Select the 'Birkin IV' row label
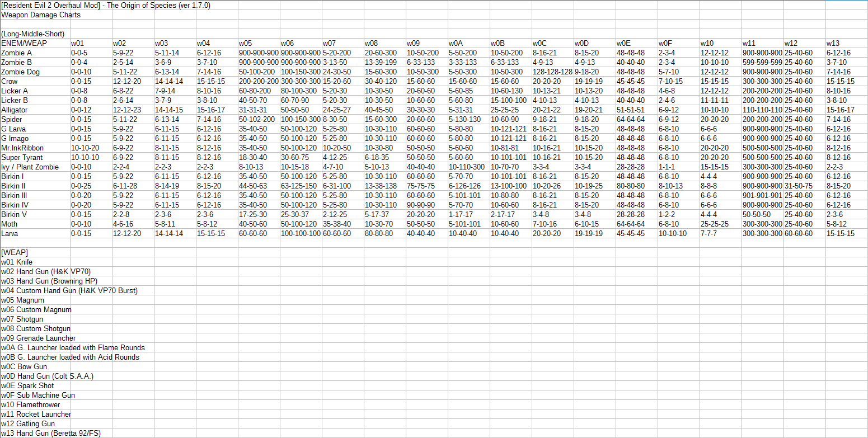The height and width of the screenshot is (438, 868). [35, 205]
